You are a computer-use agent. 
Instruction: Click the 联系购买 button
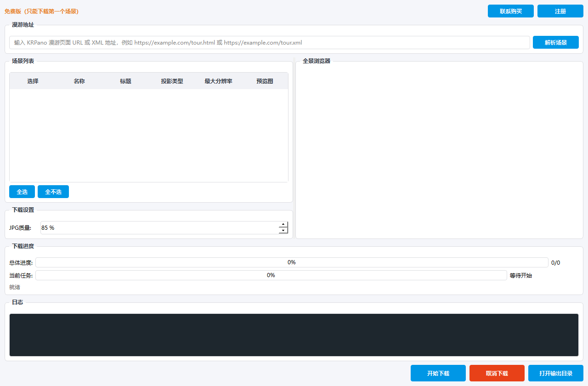[511, 11]
